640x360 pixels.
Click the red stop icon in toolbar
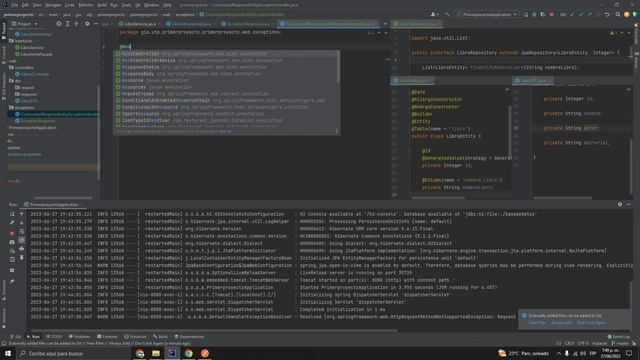click(x=552, y=14)
